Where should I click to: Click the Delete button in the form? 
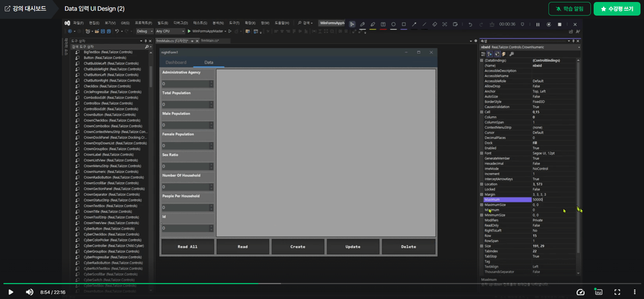pyautogui.click(x=409, y=247)
